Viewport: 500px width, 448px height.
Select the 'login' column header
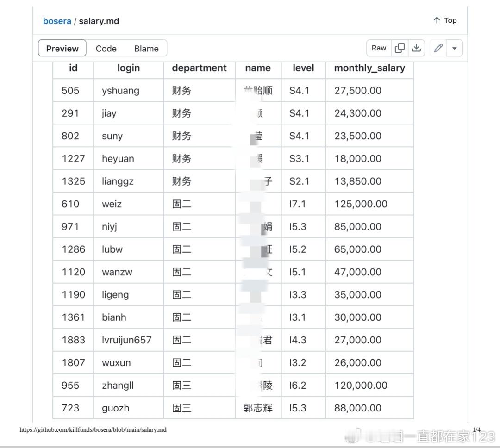pos(129,68)
